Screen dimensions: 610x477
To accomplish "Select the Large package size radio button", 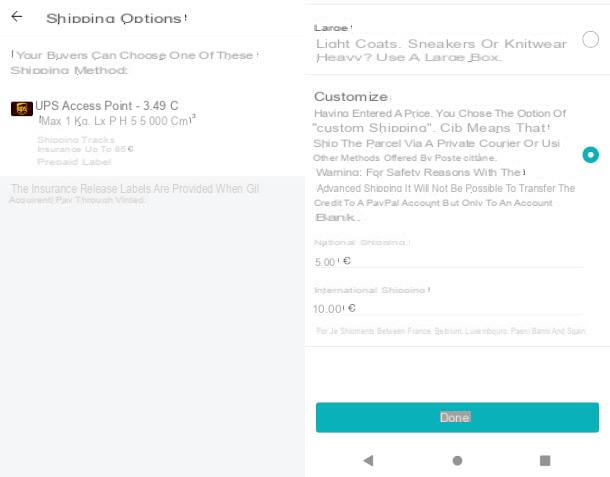I will (x=590, y=39).
